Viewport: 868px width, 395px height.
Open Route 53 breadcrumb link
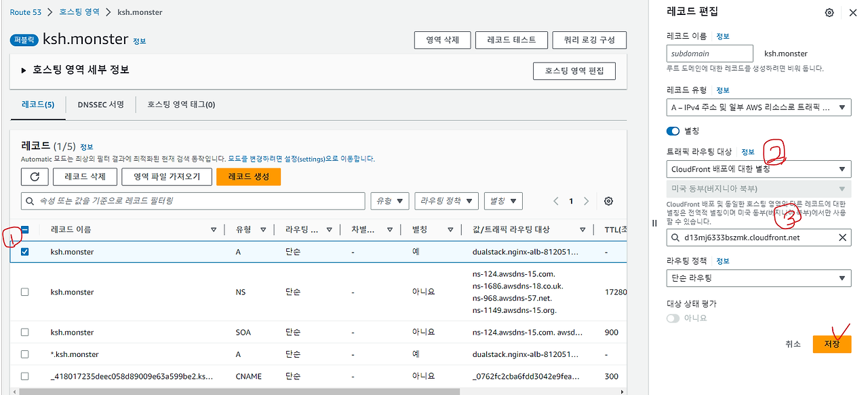[26, 12]
